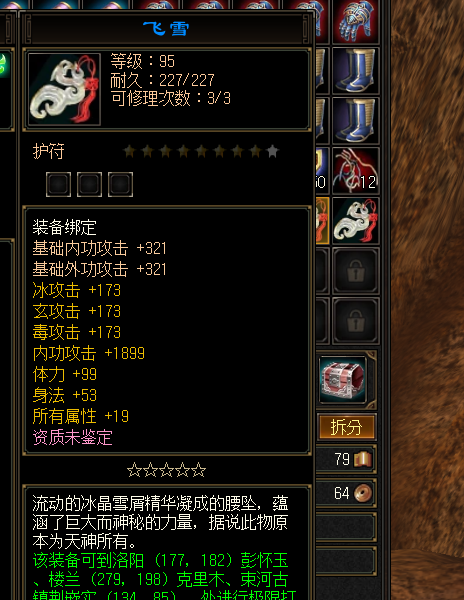The width and height of the screenshot is (464, 600).
Task: Click the large 飞雪 item image in tooltip
Action: tap(64, 89)
